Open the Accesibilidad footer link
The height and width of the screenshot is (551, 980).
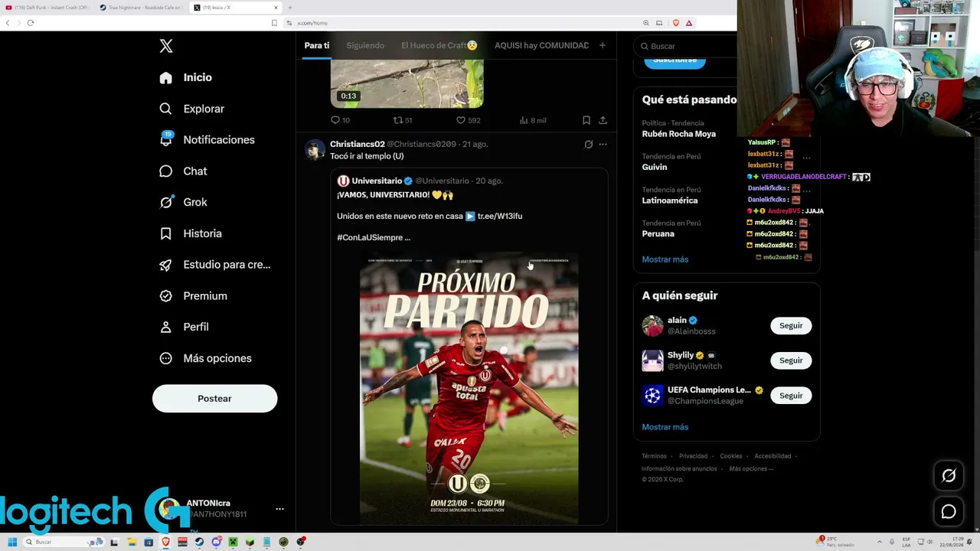(773, 456)
